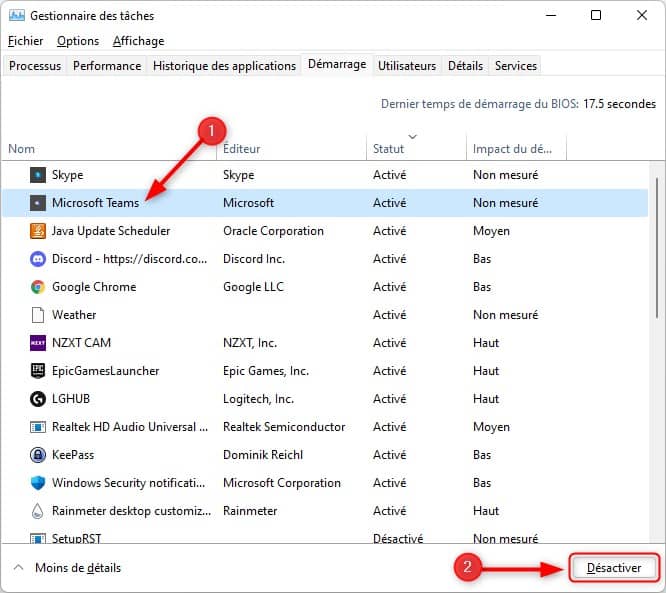
Task: Select the Google Chrome entry name
Action: tap(94, 287)
